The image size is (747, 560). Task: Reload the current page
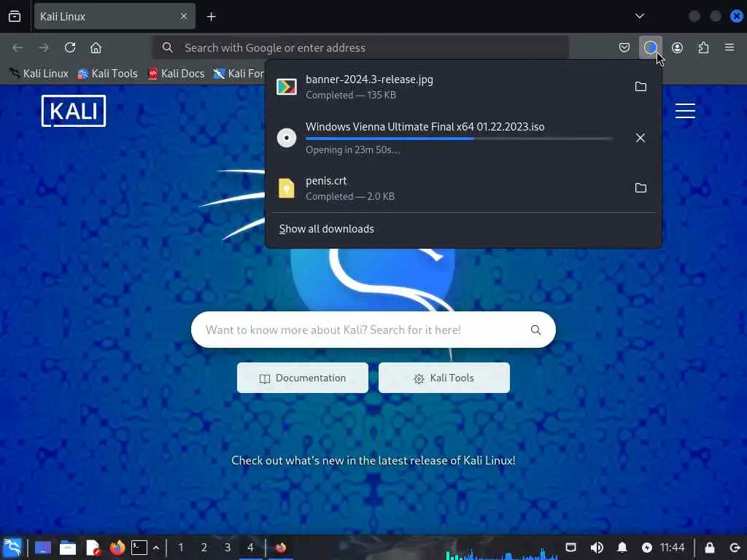pos(70,47)
